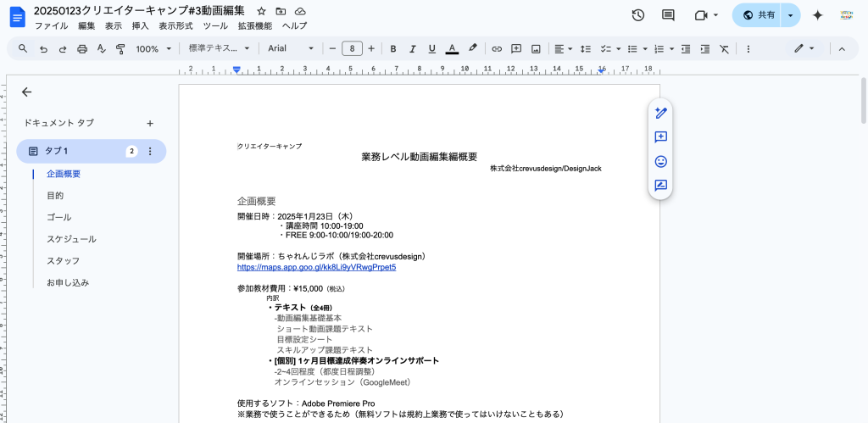
Task: Open the comments history icon
Action: tap(668, 15)
